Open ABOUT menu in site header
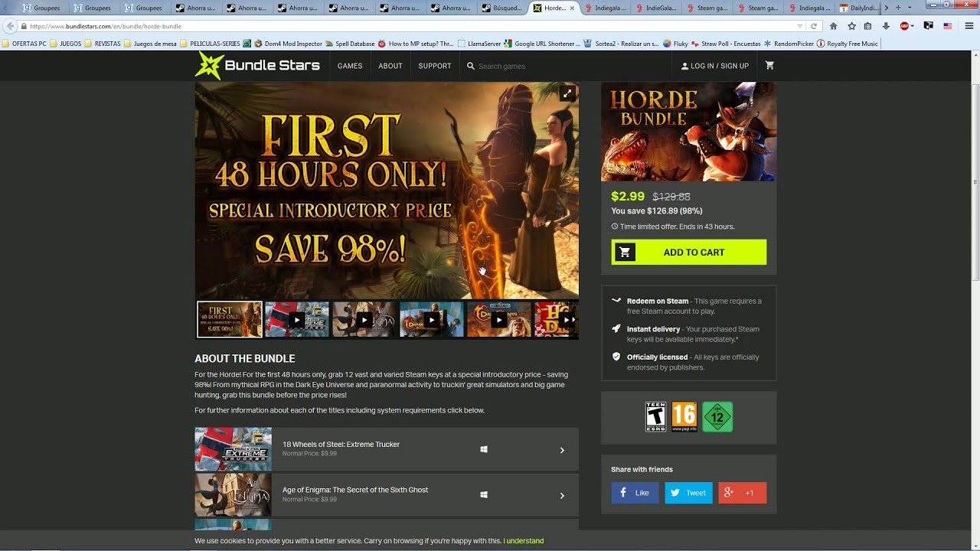 pyautogui.click(x=390, y=66)
